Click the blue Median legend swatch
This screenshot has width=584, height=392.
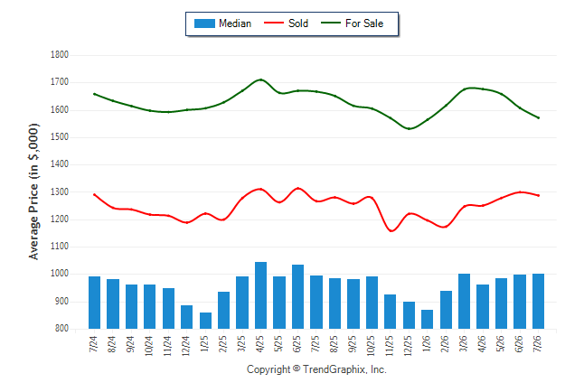click(204, 23)
